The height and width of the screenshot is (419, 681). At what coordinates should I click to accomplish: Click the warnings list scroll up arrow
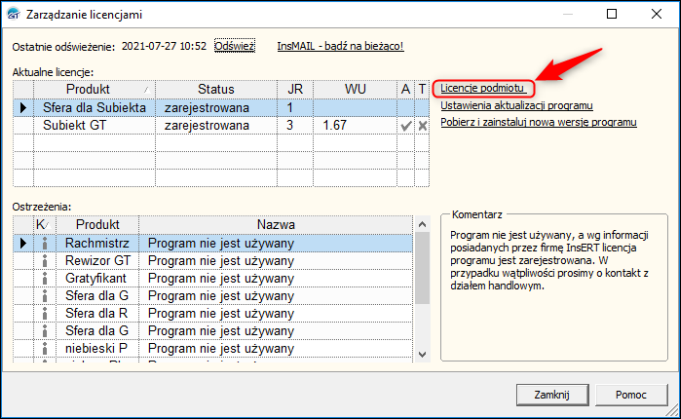[x=422, y=224]
